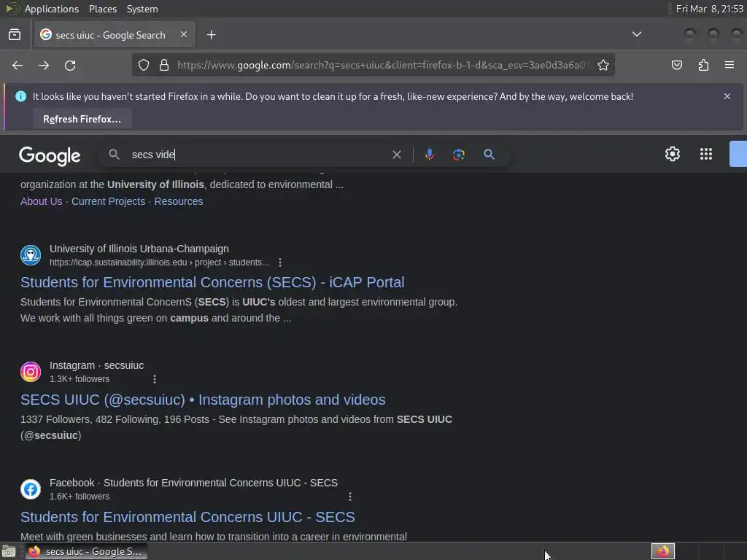Image resolution: width=747 pixels, height=560 pixels.
Task: Open the Firefox hamburger application menu
Action: (729, 65)
